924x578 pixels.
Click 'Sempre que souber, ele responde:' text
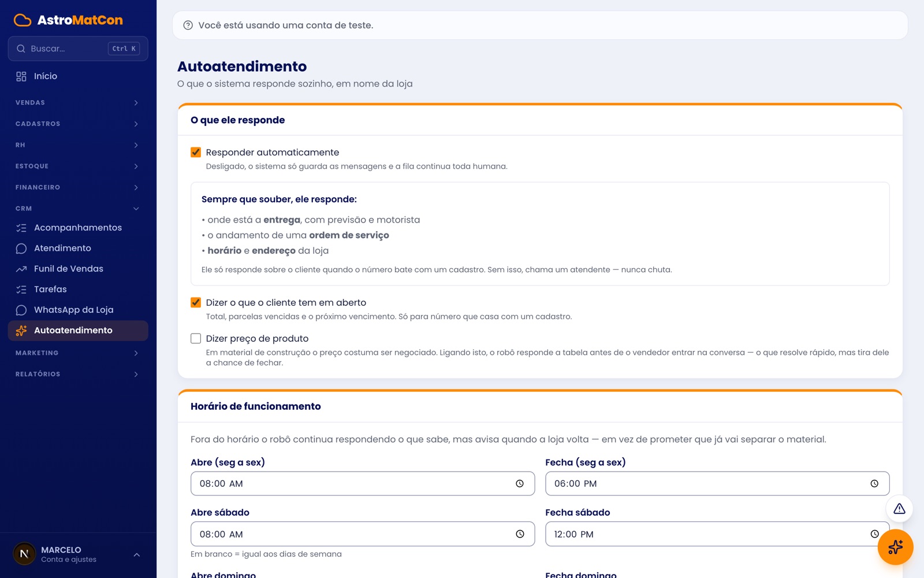279,199
